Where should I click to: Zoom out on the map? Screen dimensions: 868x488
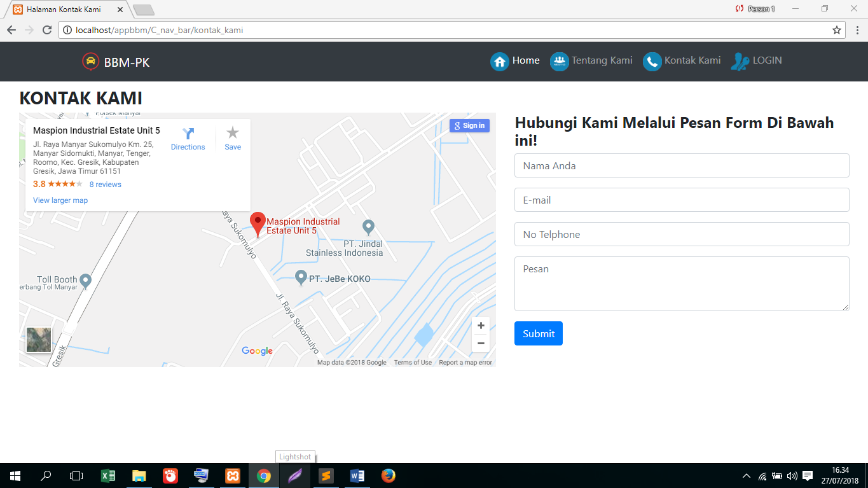[x=481, y=343]
